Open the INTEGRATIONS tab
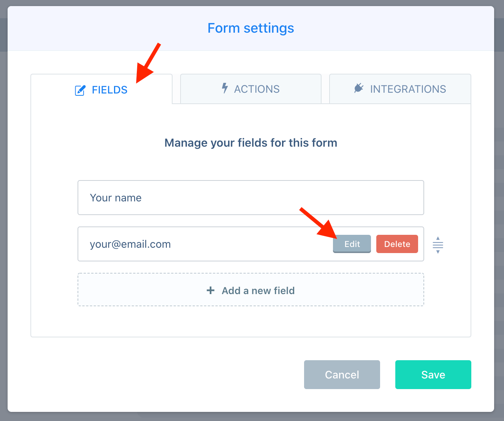The image size is (504, 421). click(x=400, y=89)
